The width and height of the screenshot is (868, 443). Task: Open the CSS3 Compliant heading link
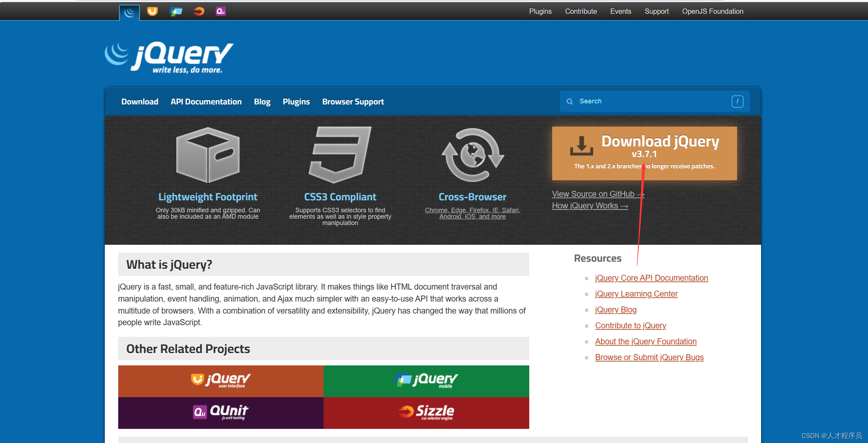pyautogui.click(x=340, y=197)
